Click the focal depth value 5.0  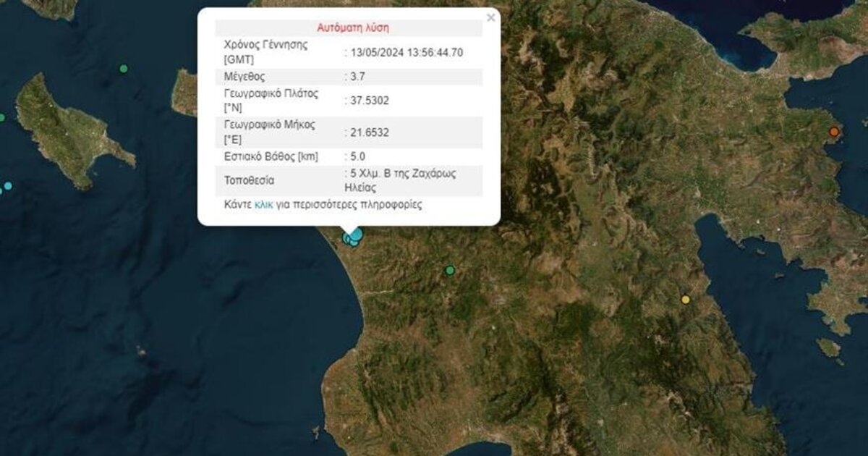click(x=357, y=156)
